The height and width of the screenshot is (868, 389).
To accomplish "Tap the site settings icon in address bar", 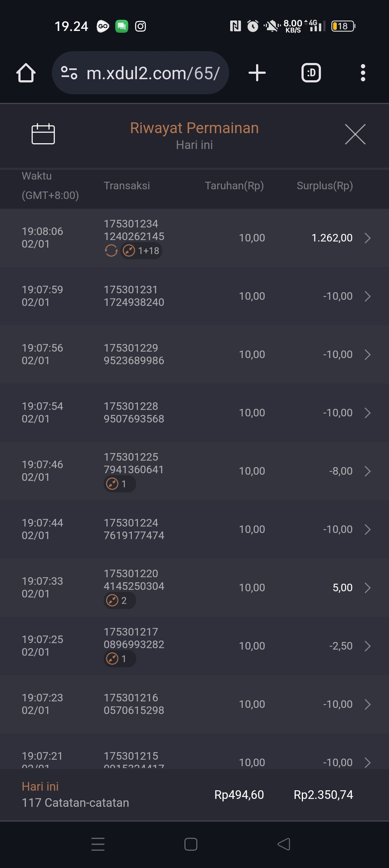I will tap(69, 73).
